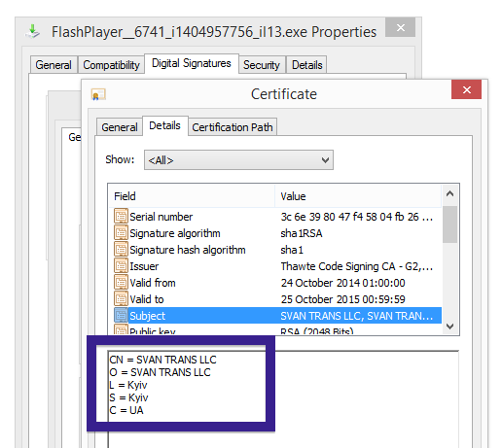Screen dimensions: 502x448
Task: Click the line CN = SVAN TRANS LLC
Action: pos(162,360)
